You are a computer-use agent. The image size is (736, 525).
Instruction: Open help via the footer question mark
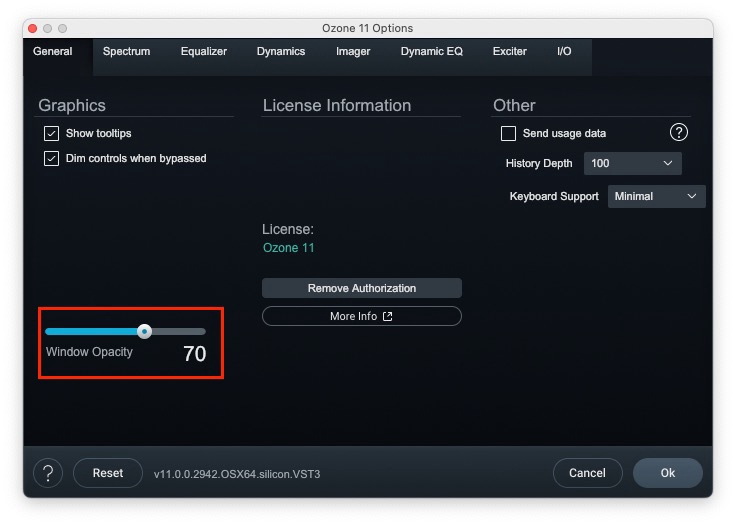point(48,473)
